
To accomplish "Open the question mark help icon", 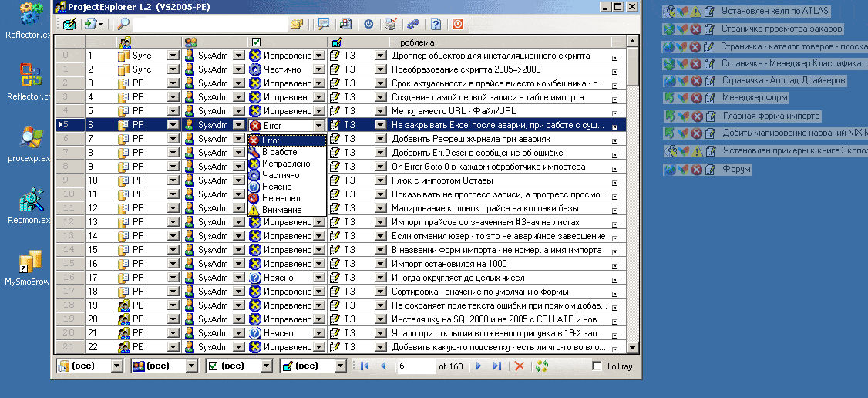I will tap(436, 25).
